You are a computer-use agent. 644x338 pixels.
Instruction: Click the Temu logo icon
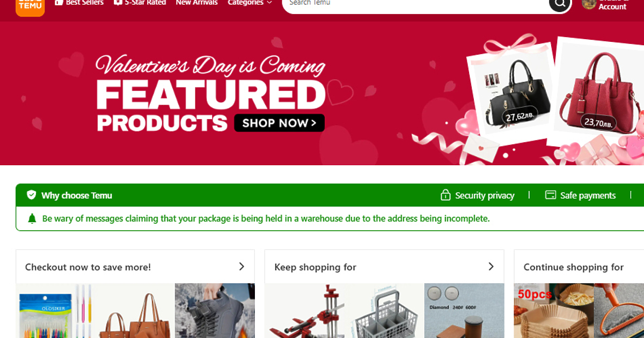click(x=30, y=6)
